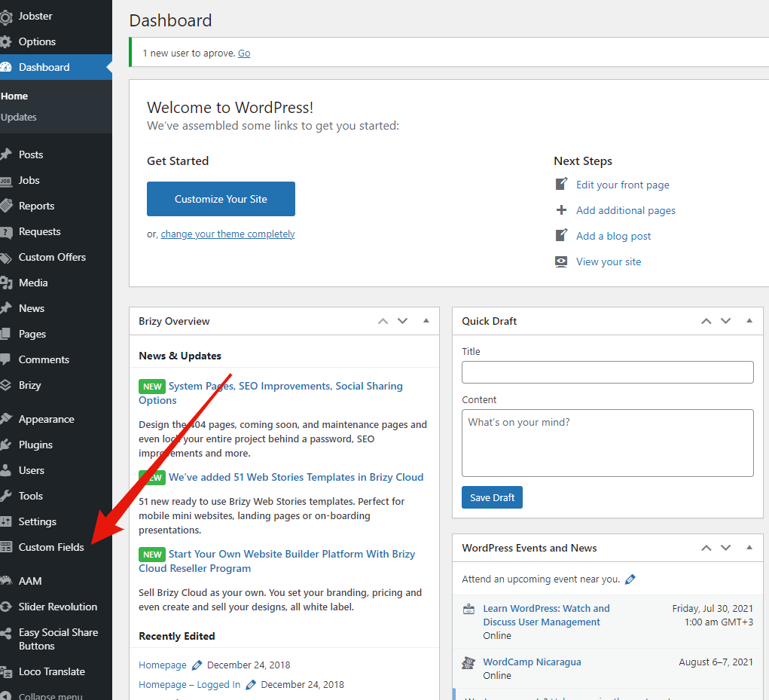Click the Dashboard gauge icon
769x700 pixels.
pyautogui.click(x=5, y=68)
